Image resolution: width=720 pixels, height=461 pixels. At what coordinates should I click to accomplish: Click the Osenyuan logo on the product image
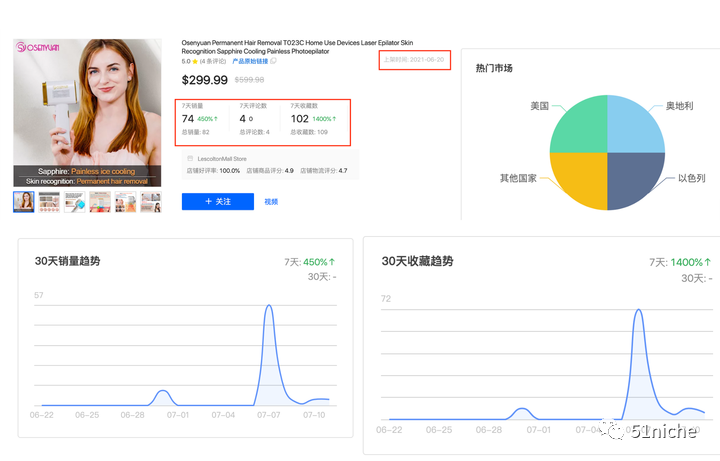coord(38,47)
